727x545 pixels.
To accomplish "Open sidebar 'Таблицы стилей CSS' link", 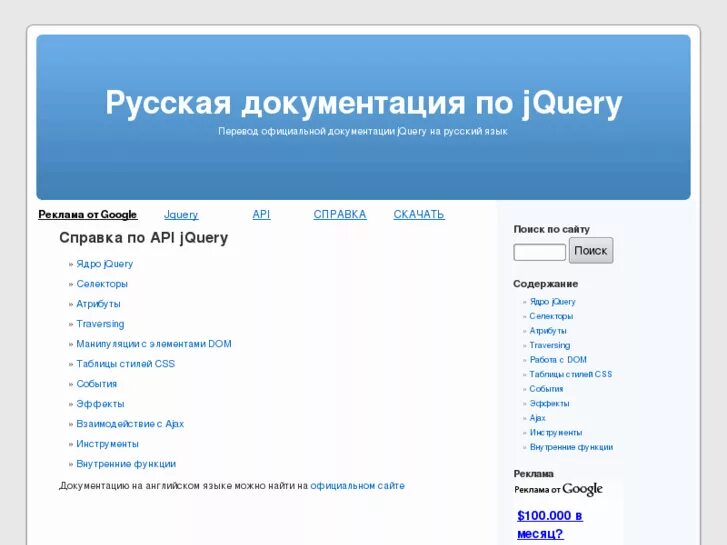I will coord(571,374).
